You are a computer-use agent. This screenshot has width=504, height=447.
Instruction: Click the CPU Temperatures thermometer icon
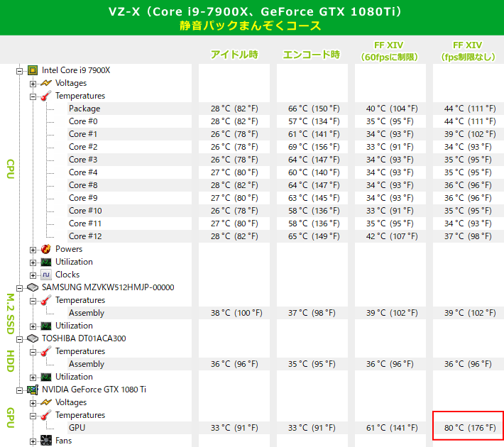(x=46, y=96)
